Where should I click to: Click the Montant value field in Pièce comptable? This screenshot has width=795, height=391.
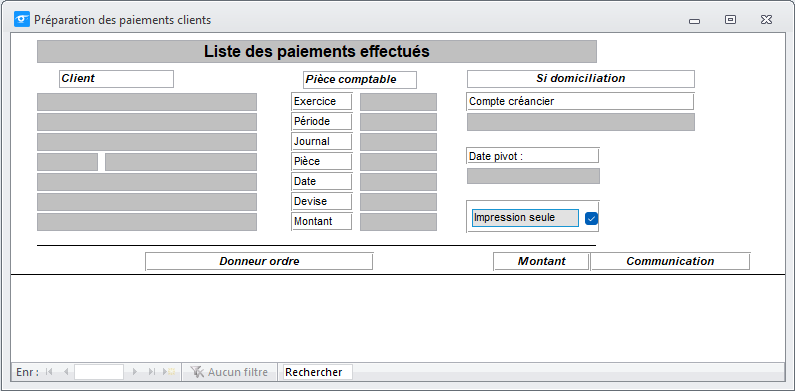tap(398, 222)
